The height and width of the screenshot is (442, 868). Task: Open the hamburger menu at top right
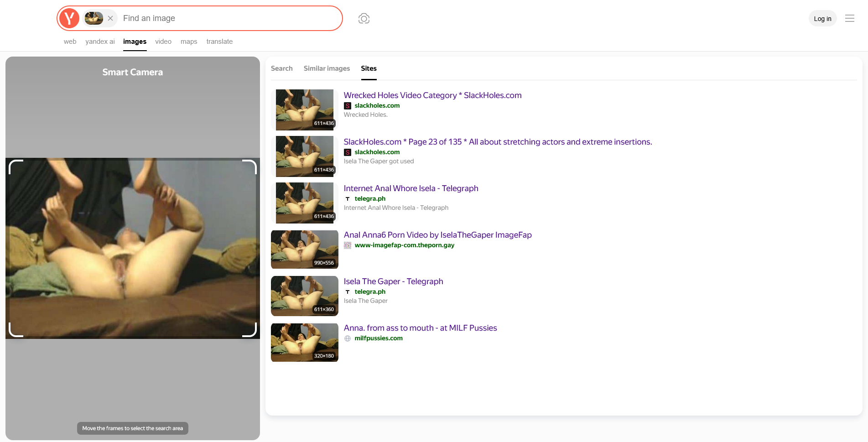(849, 18)
